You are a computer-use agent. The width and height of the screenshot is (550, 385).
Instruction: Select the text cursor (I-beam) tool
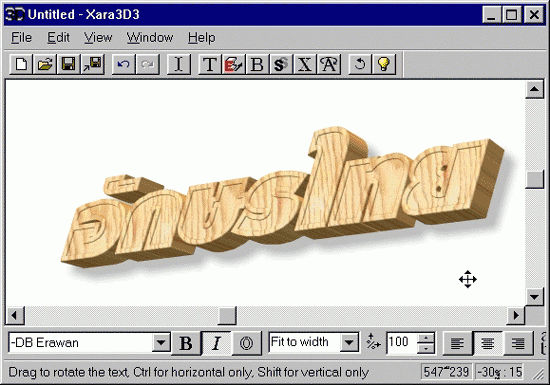pos(178,64)
